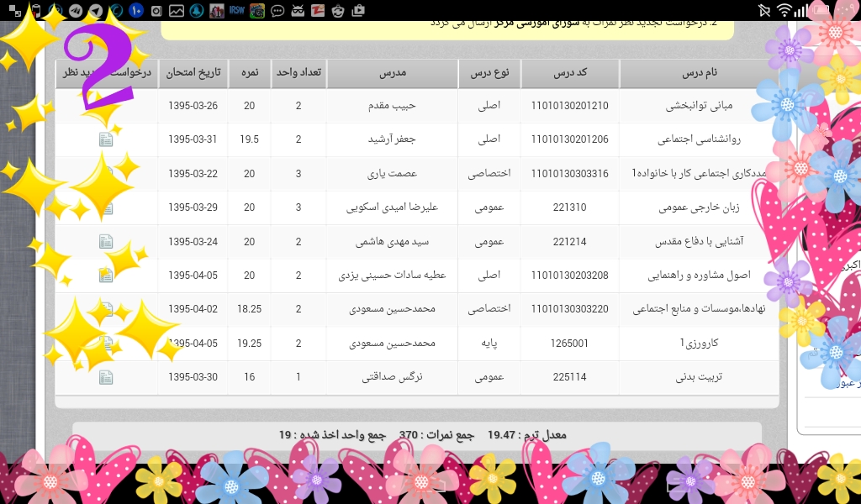The width and height of the screenshot is (861, 504).
Task: Tap the screenshot camera notification icon
Action: pos(156,10)
